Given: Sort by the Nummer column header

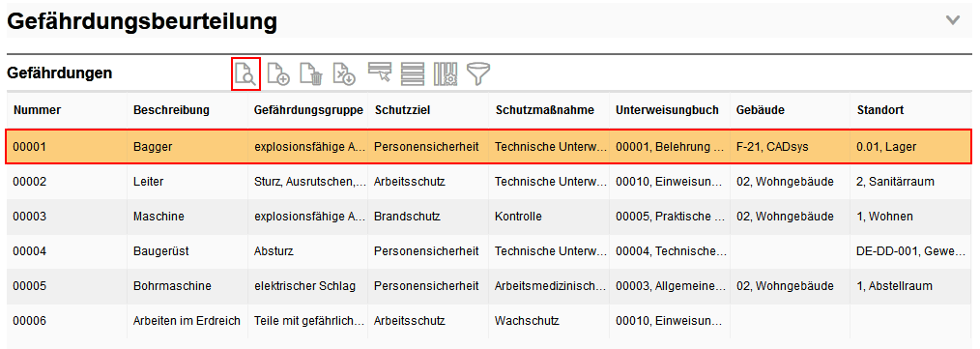Looking at the screenshot, I should point(38,110).
